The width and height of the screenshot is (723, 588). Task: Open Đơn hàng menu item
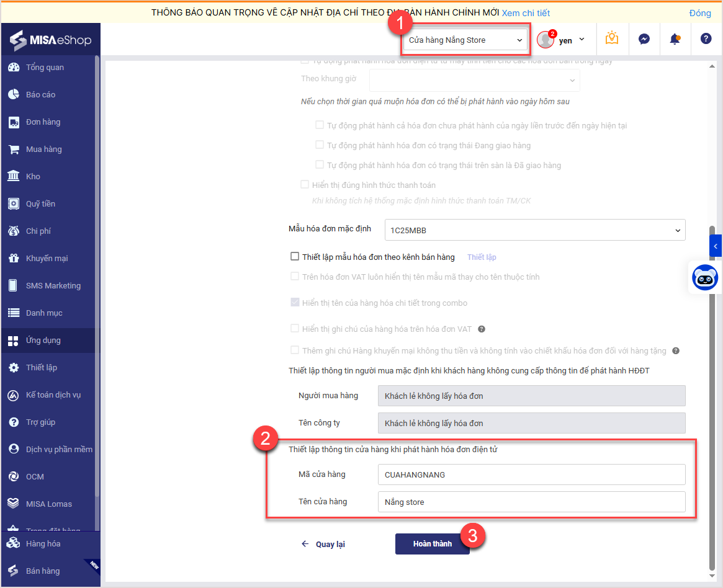43,122
